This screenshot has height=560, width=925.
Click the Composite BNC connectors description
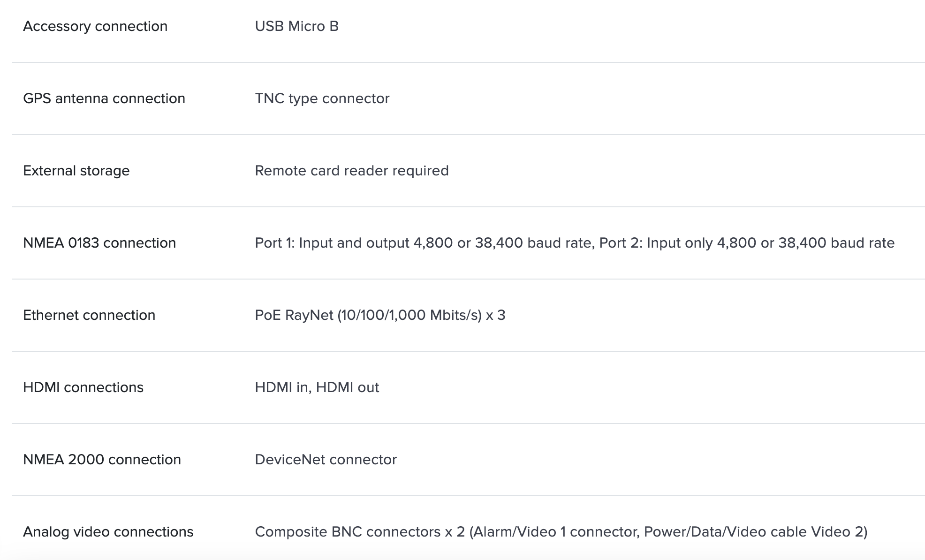(x=561, y=532)
